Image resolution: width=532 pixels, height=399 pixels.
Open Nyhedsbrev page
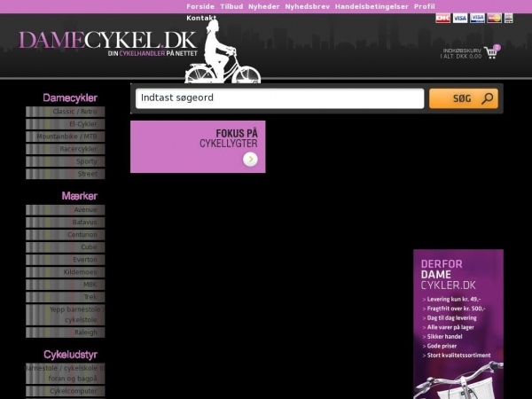point(308,6)
